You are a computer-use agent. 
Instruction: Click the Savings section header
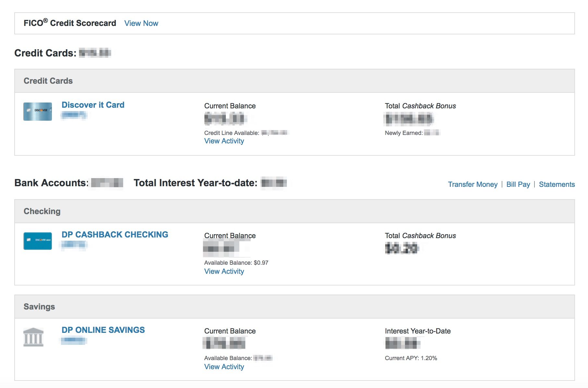(295, 307)
